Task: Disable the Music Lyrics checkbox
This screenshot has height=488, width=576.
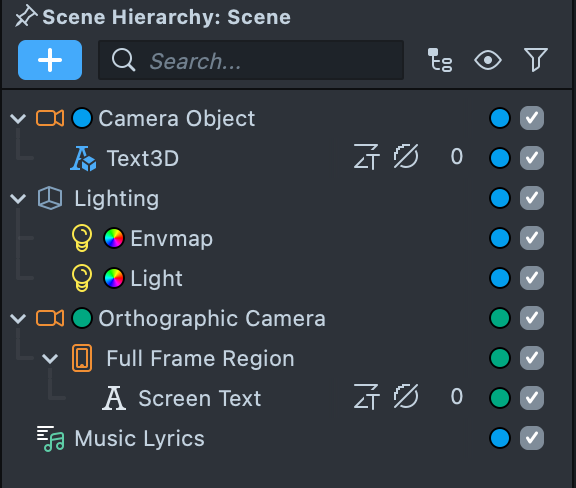Action: pyautogui.click(x=532, y=438)
